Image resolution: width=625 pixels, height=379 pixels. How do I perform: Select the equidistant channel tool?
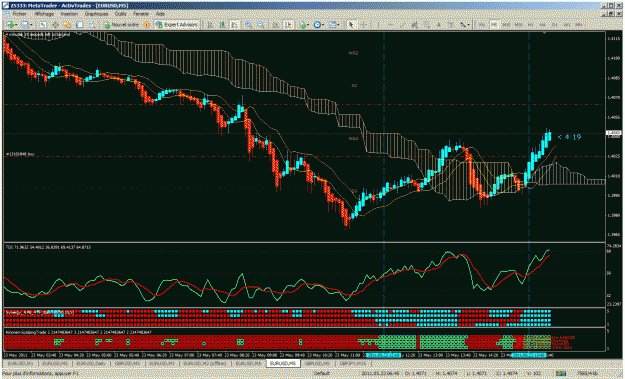pos(415,25)
